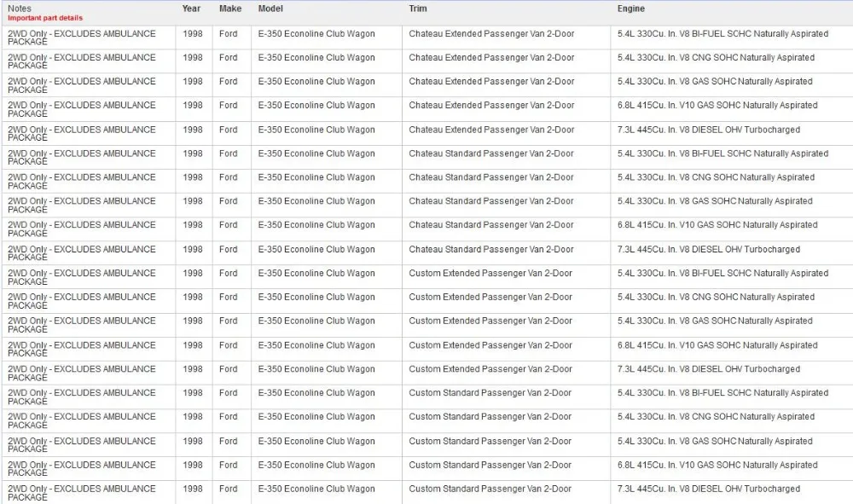Click Year 1998 in Custom Extended 6.8L V10 row
This screenshot has height=504, width=853.
tap(193, 345)
